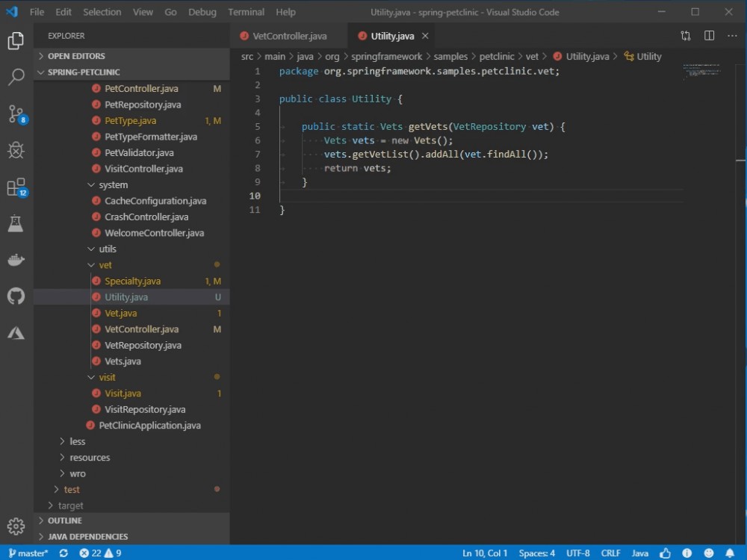The width and height of the screenshot is (747, 560).
Task: Select the Java language mode indicator
Action: point(639,553)
